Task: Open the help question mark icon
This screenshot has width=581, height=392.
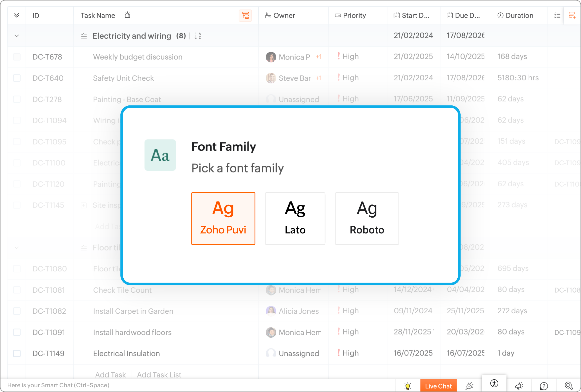Action: coord(544,386)
